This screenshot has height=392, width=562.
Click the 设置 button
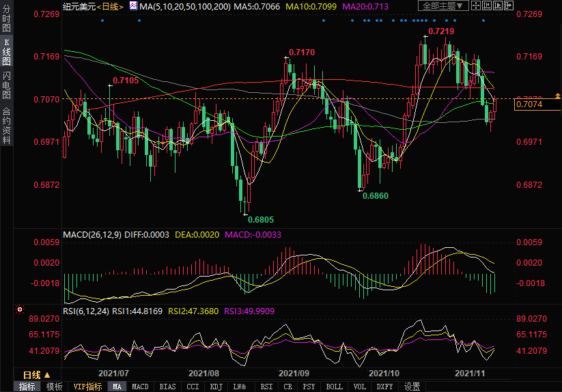coord(412,387)
